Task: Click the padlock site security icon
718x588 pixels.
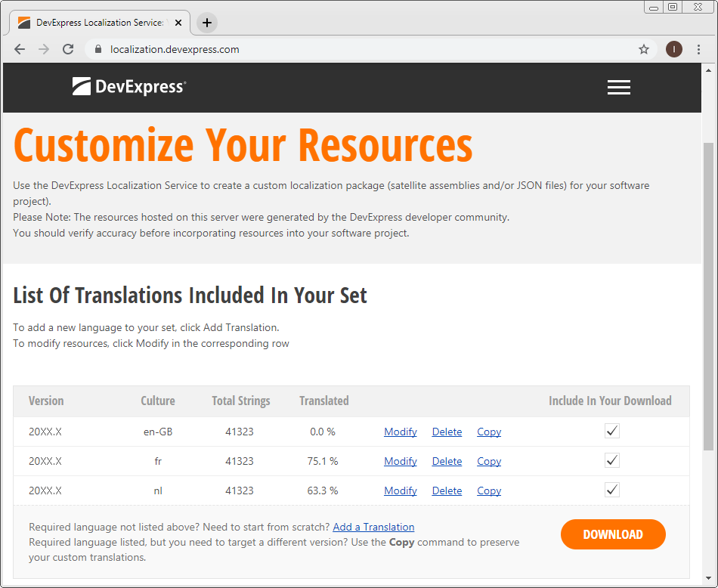Action: pyautogui.click(x=98, y=49)
